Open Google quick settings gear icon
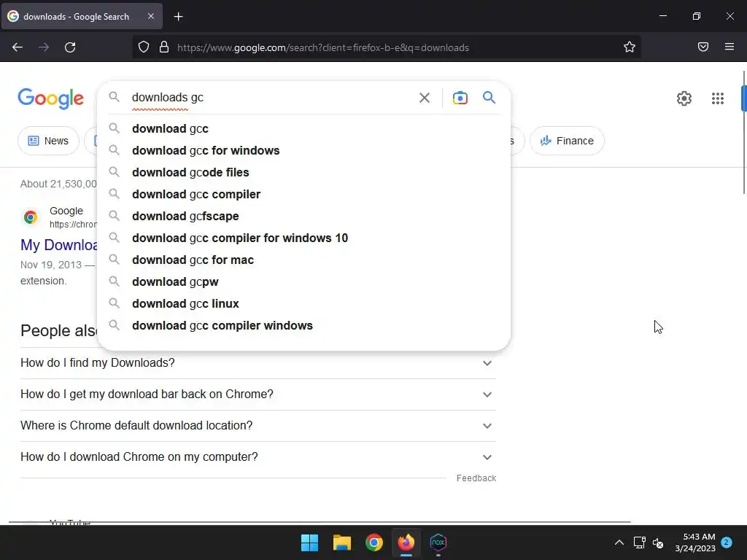The width and height of the screenshot is (747, 560). pyautogui.click(x=684, y=98)
